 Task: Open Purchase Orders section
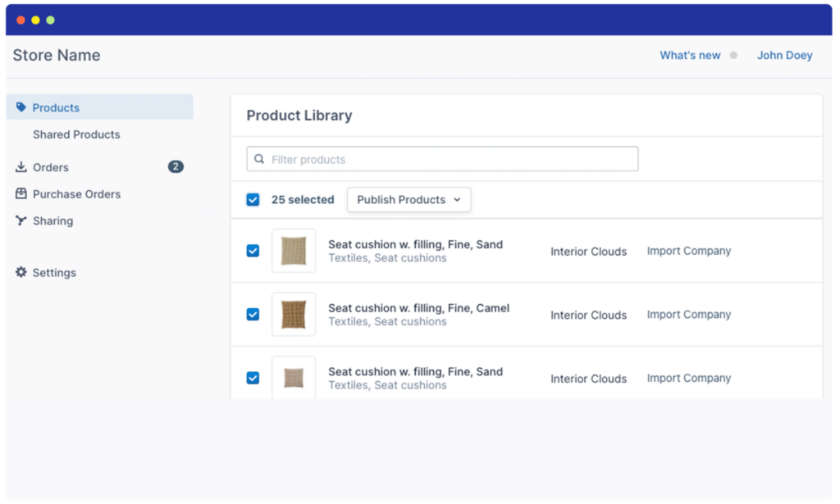coord(76,194)
